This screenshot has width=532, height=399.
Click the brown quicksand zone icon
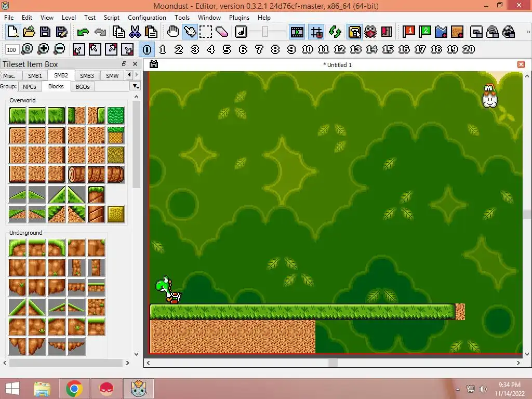[457, 32]
